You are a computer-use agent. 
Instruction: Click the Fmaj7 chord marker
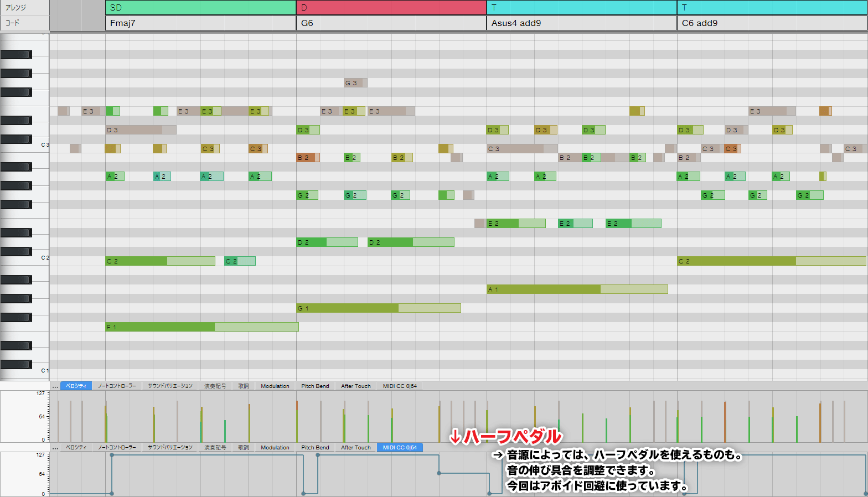[200, 23]
